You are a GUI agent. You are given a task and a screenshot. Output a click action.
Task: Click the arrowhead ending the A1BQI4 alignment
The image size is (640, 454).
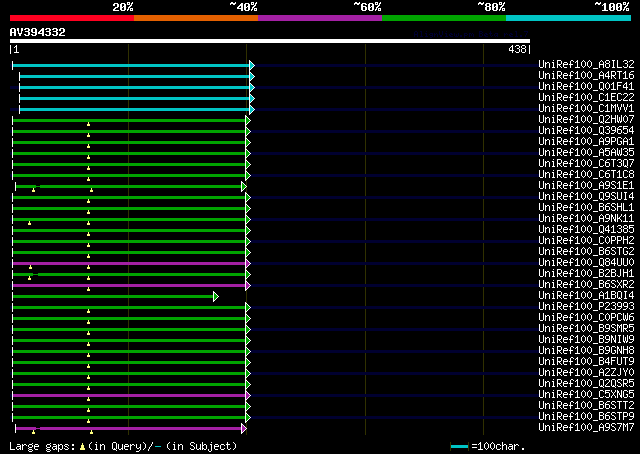[x=216, y=296]
